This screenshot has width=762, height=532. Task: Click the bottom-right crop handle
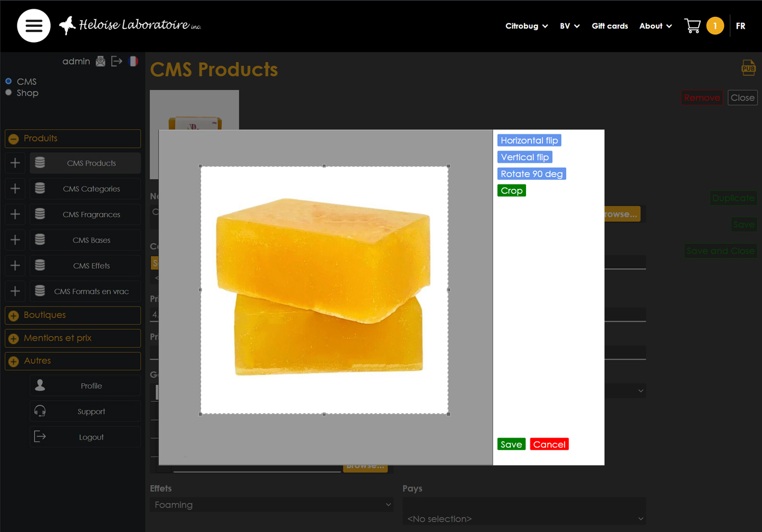pyautogui.click(x=449, y=414)
